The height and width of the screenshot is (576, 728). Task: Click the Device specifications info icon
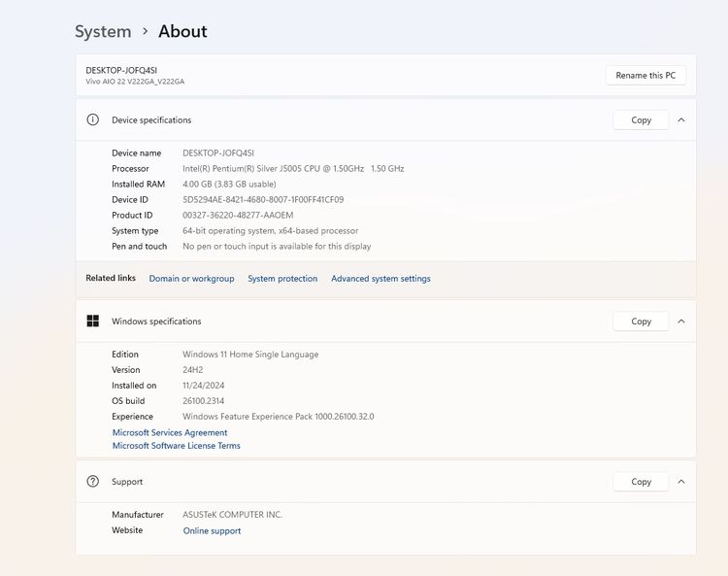[93, 120]
